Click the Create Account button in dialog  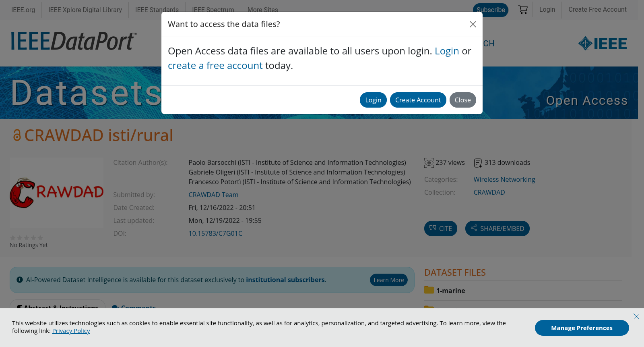[418, 100]
